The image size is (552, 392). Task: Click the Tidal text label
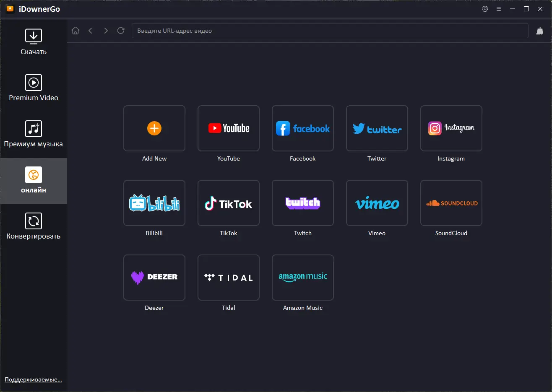(x=229, y=308)
